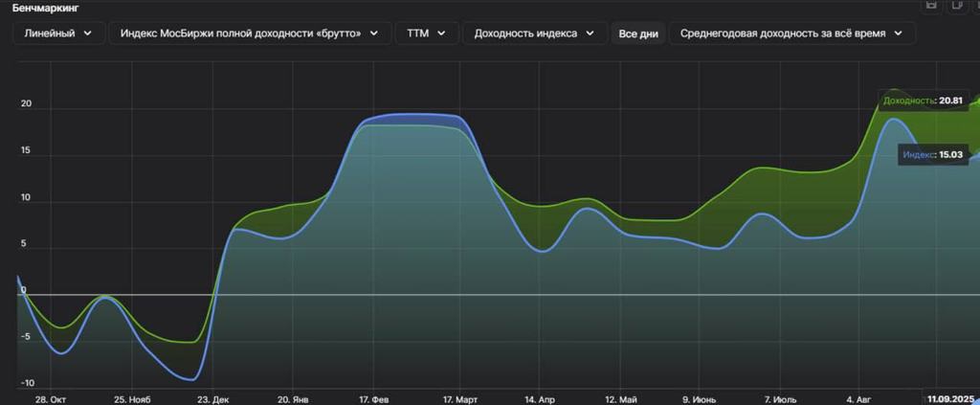The width and height of the screenshot is (980, 405).
Task: Click the 14. Апр axis date label
Action: coord(540,397)
